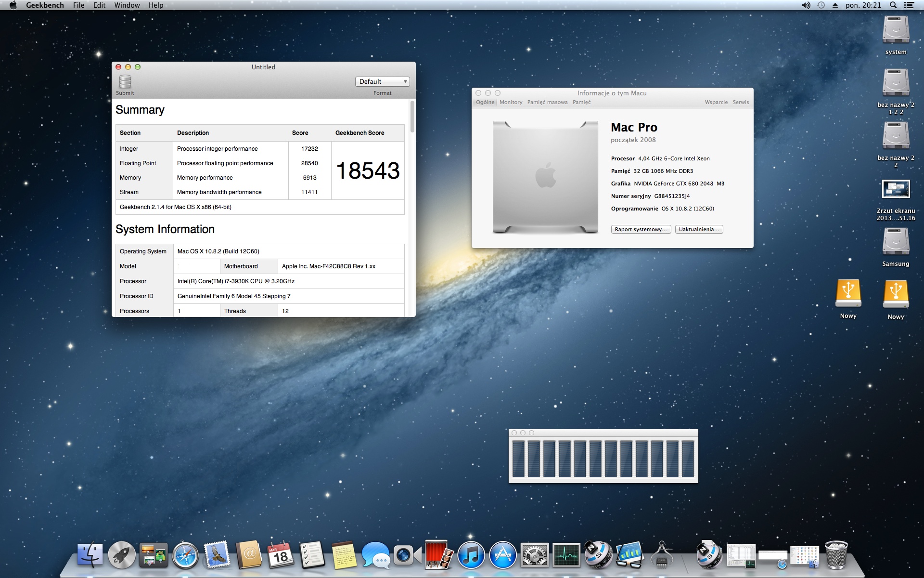Open the Wsparcie tab
Image resolution: width=924 pixels, height=578 pixels.
click(x=716, y=102)
